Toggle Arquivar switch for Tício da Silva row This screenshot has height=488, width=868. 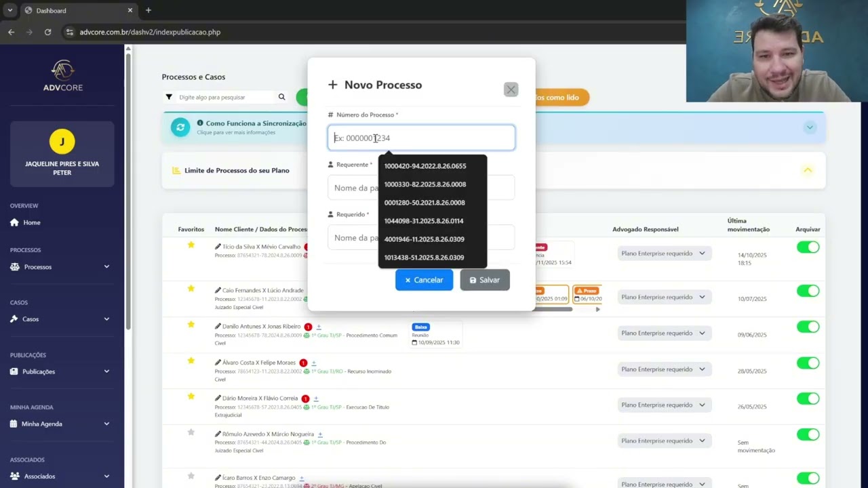[x=808, y=247]
